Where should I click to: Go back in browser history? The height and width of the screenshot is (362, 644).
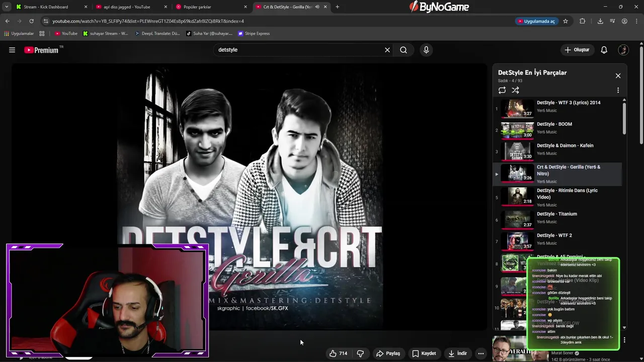(7, 21)
